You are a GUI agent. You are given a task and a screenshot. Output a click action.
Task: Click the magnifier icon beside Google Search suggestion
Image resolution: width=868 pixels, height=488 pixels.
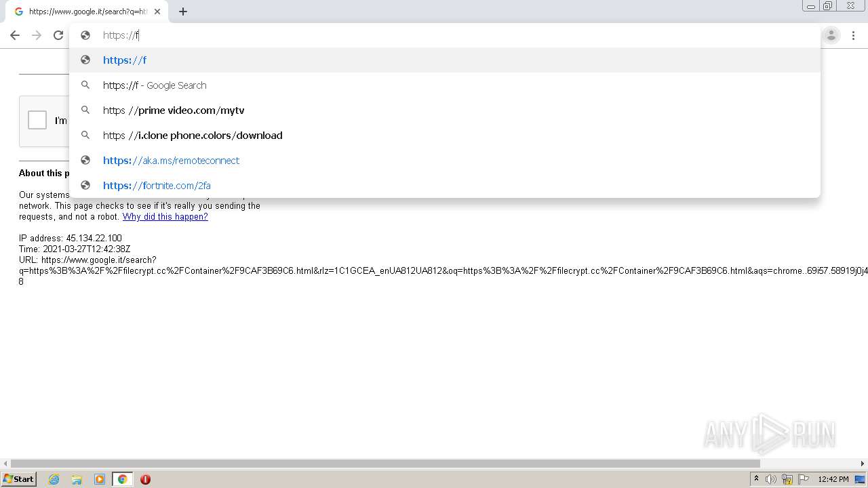coord(85,85)
